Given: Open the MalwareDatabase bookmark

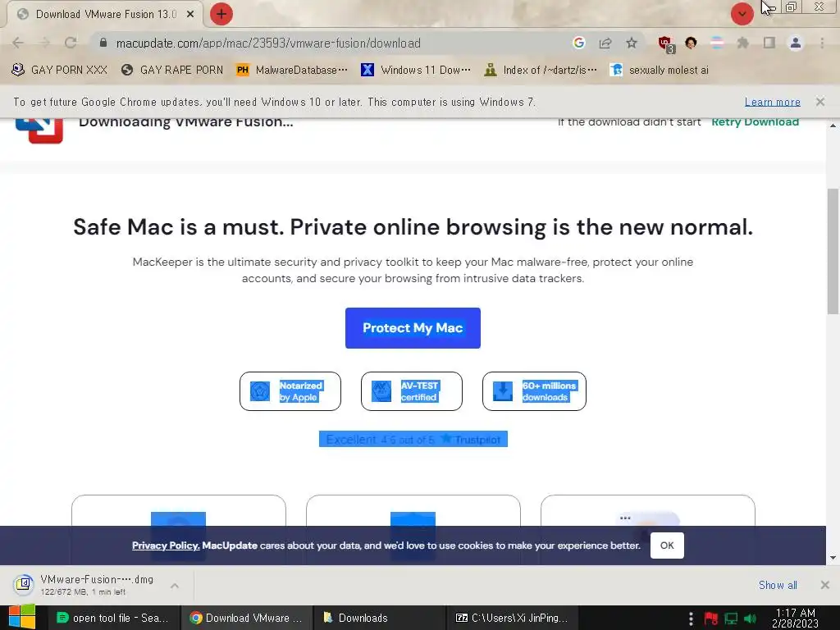Looking at the screenshot, I should [292, 71].
